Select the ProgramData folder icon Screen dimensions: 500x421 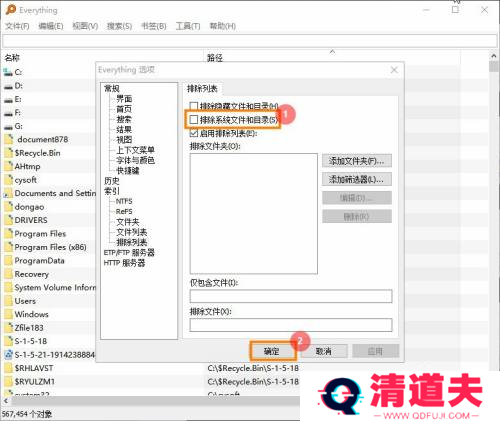pyautogui.click(x=9, y=261)
